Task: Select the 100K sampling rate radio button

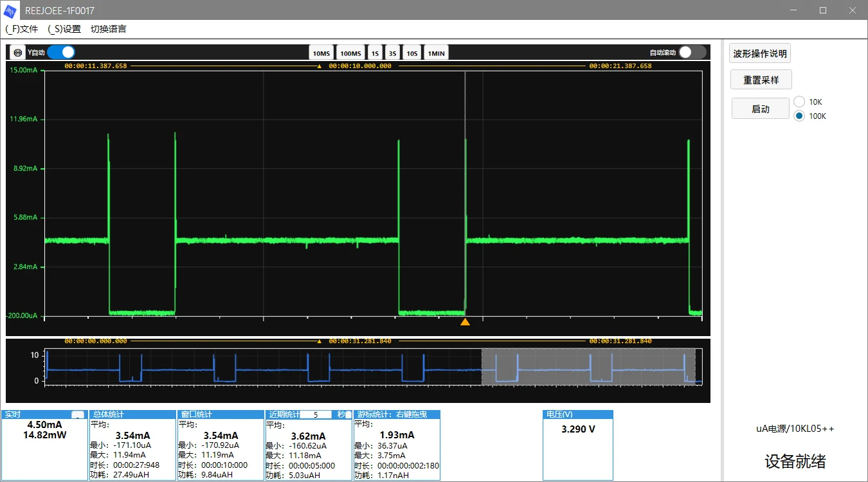Action: coord(799,116)
